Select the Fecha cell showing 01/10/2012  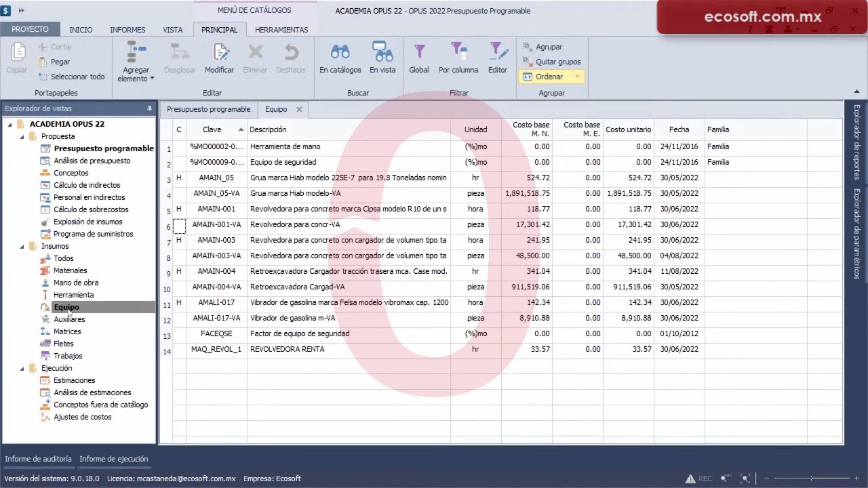tap(679, 333)
